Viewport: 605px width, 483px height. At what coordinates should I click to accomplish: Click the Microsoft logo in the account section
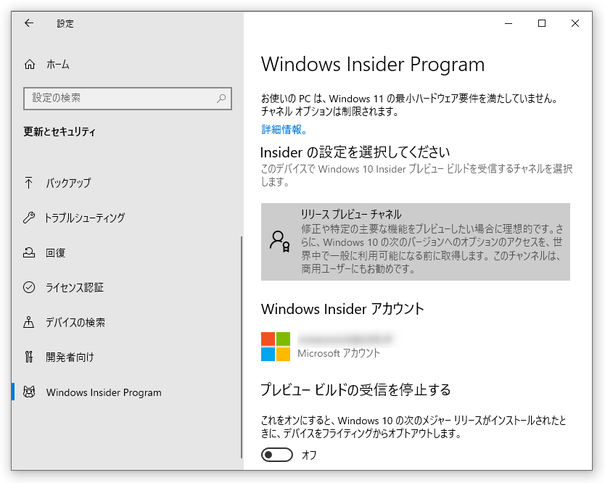(275, 346)
